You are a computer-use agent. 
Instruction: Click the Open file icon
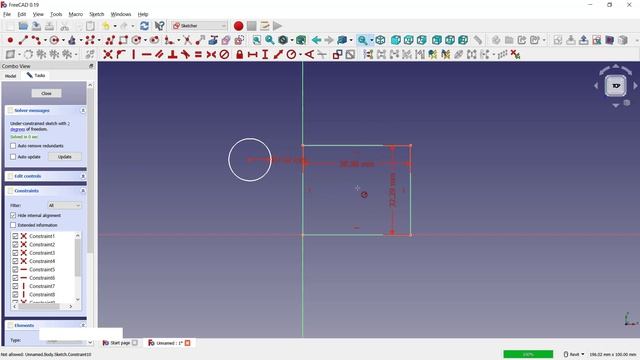coord(23,26)
